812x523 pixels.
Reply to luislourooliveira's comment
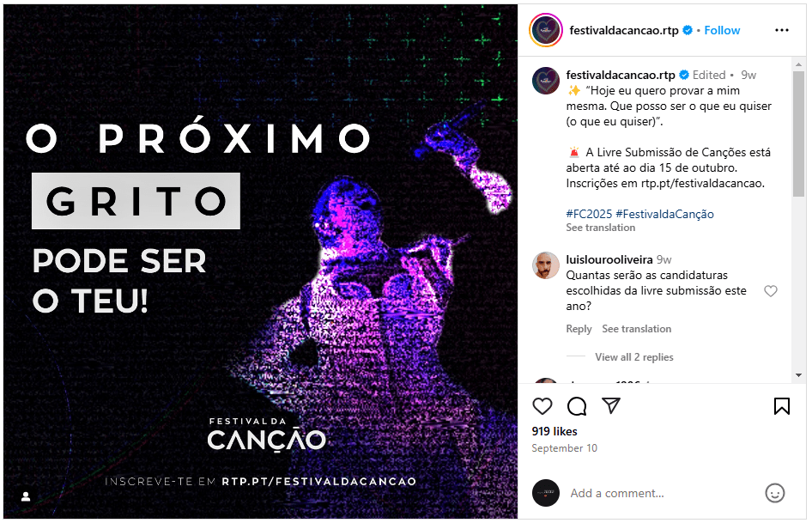click(x=579, y=329)
